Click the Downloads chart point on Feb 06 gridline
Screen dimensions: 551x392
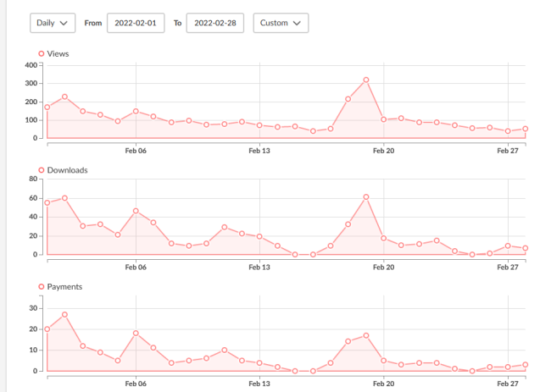click(x=136, y=211)
